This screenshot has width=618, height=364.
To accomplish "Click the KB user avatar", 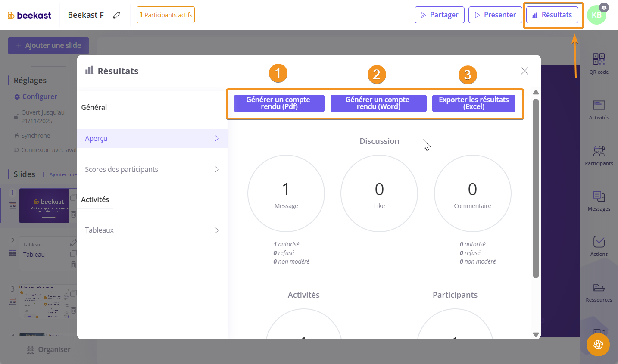I will pos(596,15).
